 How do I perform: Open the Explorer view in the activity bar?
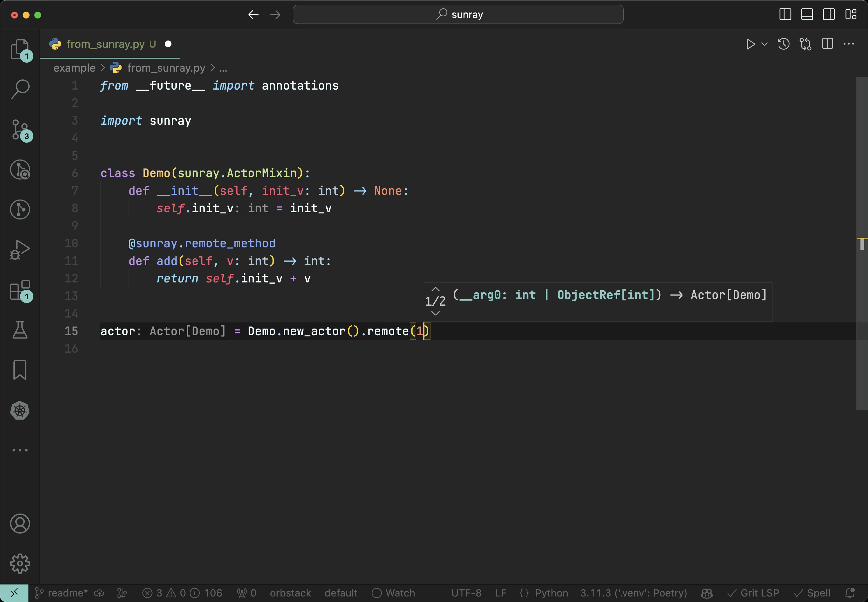20,49
